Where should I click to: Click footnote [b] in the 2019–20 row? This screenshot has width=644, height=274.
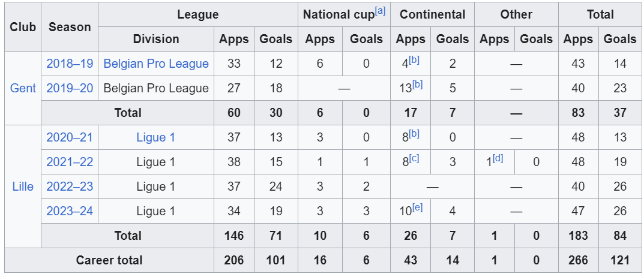(417, 85)
